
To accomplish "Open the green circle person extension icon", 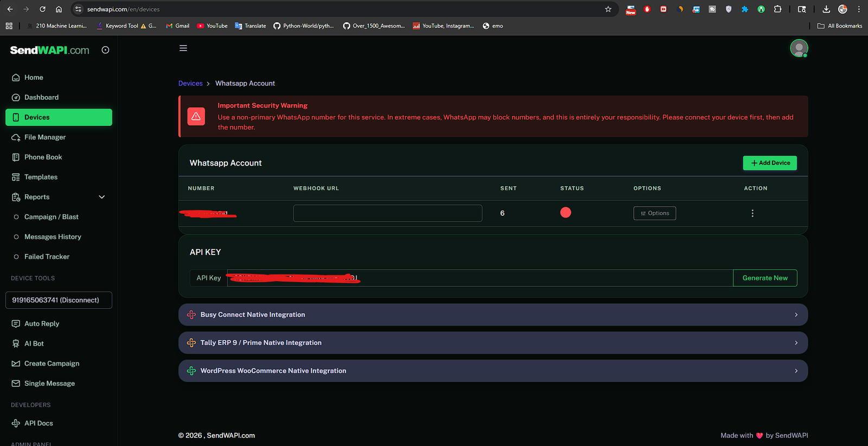I will [x=761, y=9].
